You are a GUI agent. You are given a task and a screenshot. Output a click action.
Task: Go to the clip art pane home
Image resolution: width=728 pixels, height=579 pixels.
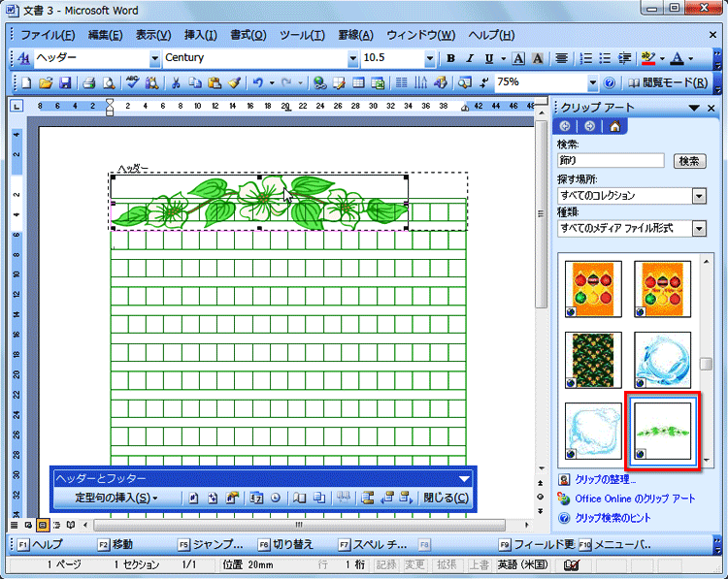click(614, 126)
